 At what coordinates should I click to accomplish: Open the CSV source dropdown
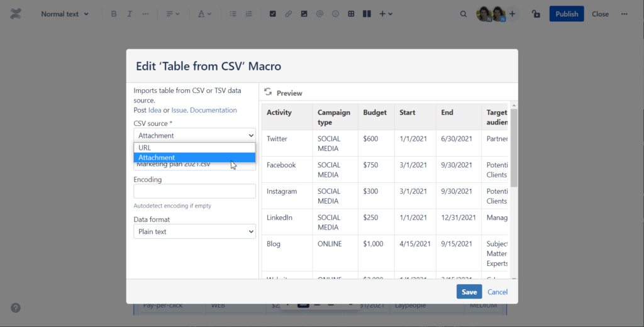(194, 135)
